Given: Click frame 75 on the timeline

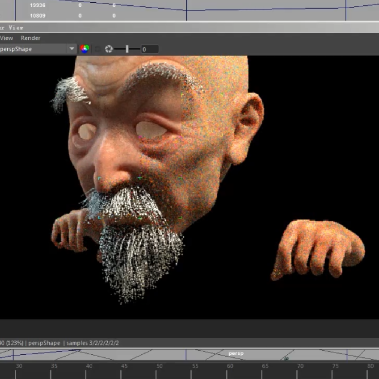Looking at the screenshot, I should [335, 366].
